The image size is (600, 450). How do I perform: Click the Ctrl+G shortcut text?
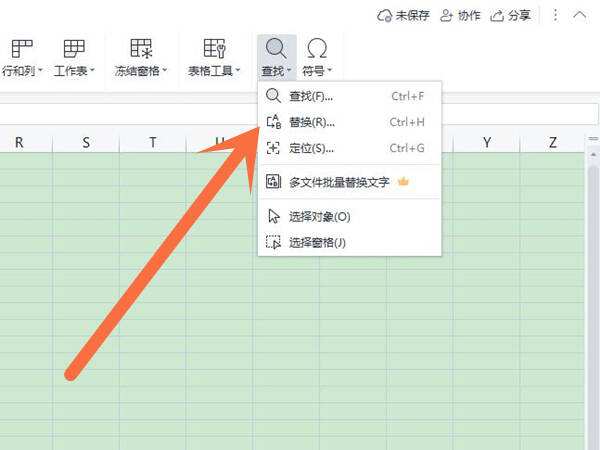pyautogui.click(x=407, y=148)
